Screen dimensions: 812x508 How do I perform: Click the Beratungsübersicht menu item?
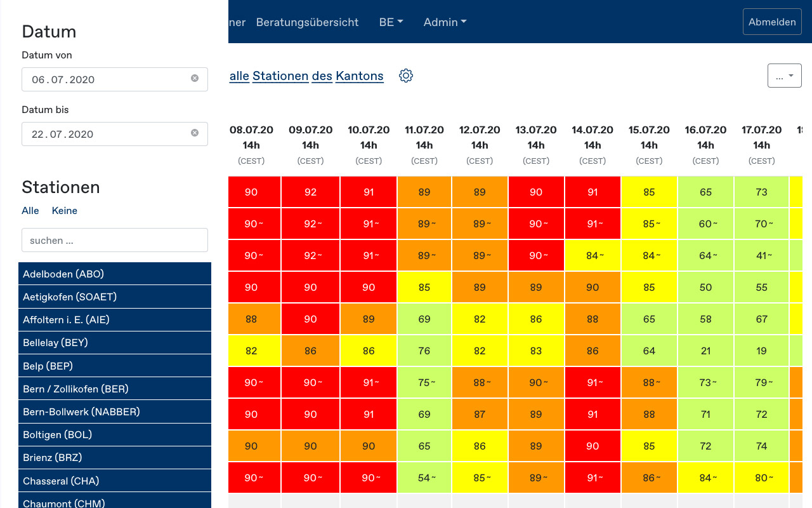[x=307, y=22]
